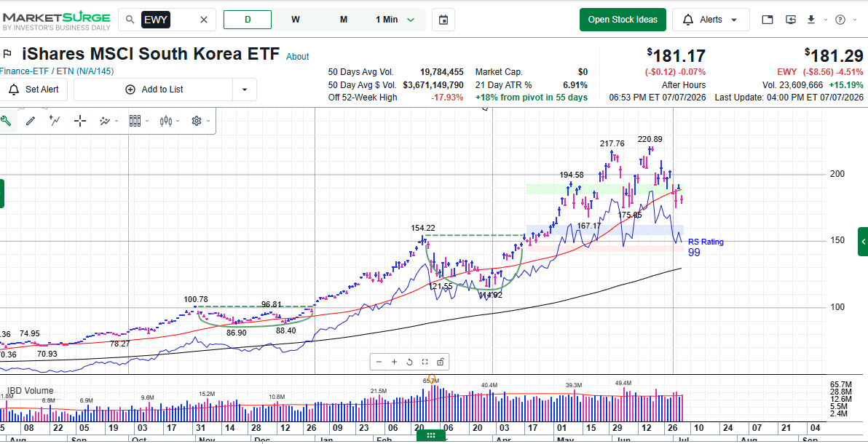This screenshot has height=444, width=868.
Task: Expand the download options chevron
Action: [825, 20]
